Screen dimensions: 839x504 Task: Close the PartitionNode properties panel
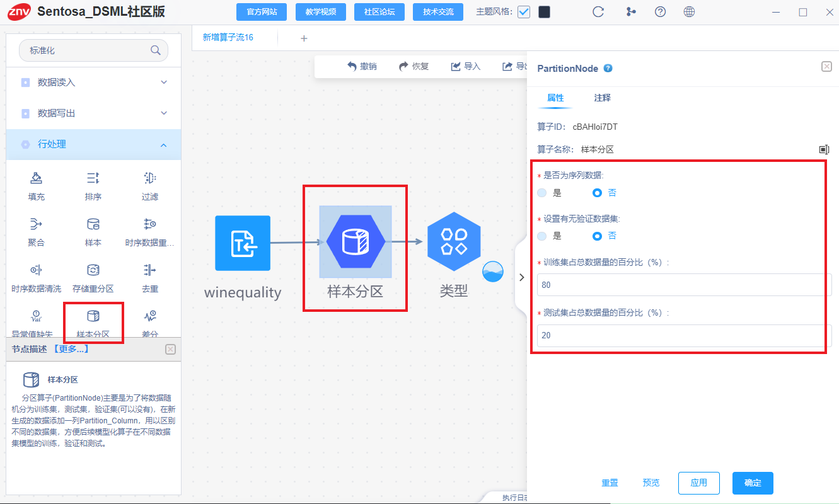click(826, 67)
